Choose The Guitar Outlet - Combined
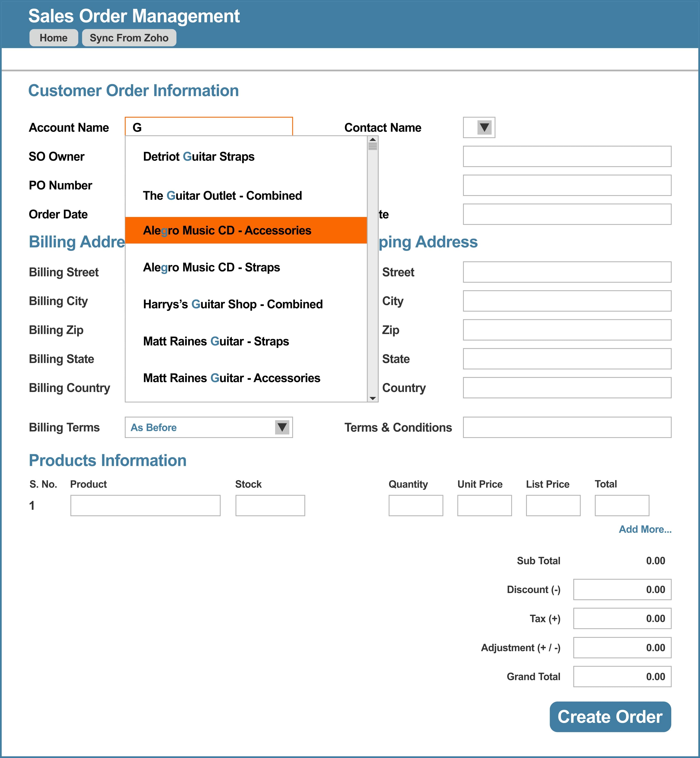Image resolution: width=700 pixels, height=758 pixels. [x=222, y=196]
